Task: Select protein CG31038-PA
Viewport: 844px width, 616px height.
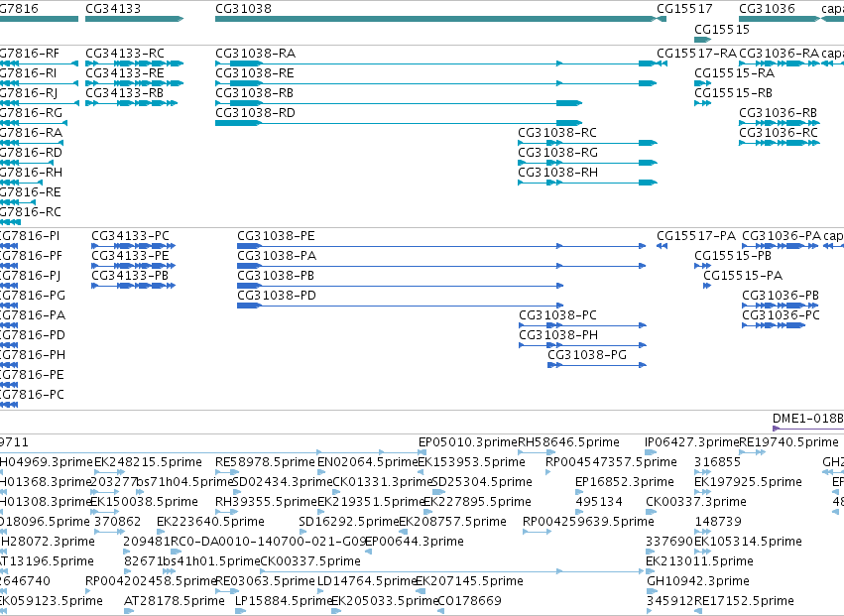Action: (441, 266)
